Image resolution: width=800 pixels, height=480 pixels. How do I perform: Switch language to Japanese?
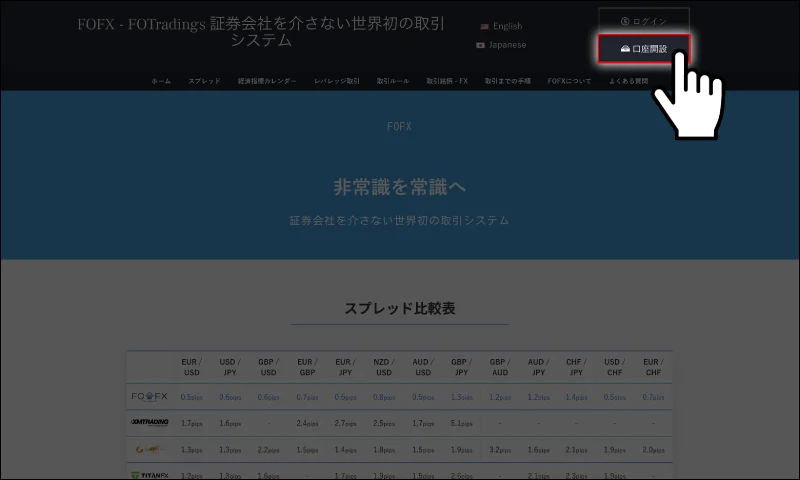click(508, 45)
